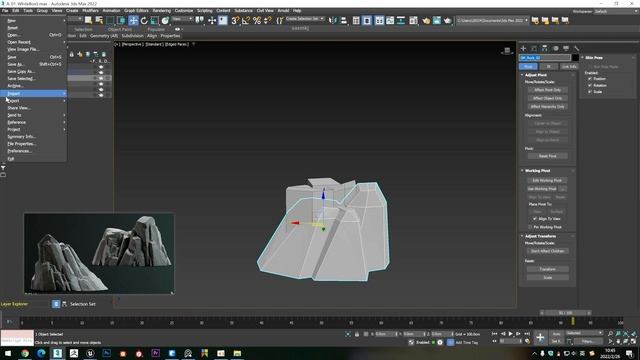Open the Material Editor icon

click(413, 20)
